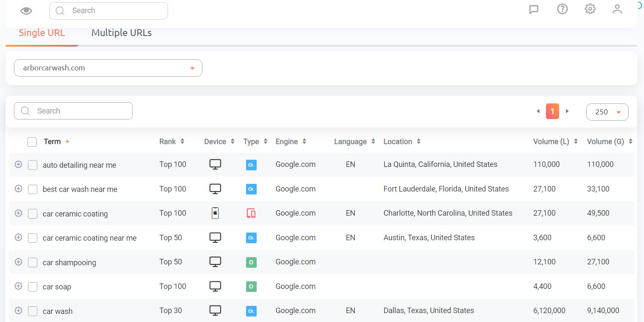Click 'La Quinta, California, United States' cell

click(x=440, y=164)
